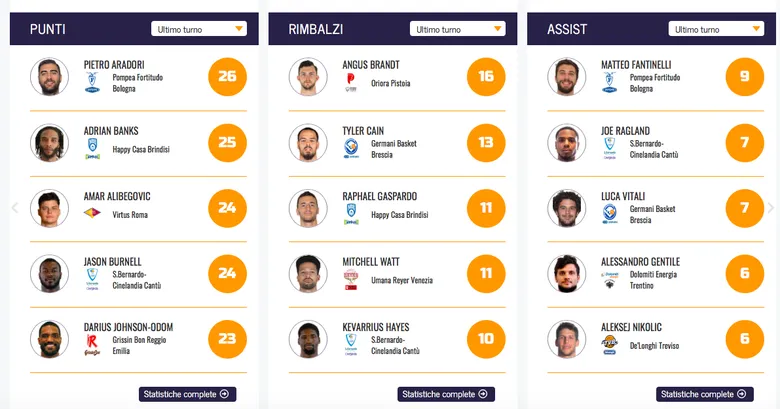Image resolution: width=780 pixels, height=409 pixels.
Task: Click De'Longhi Treviso logo beside Aleksej Nikolic
Action: (610, 344)
